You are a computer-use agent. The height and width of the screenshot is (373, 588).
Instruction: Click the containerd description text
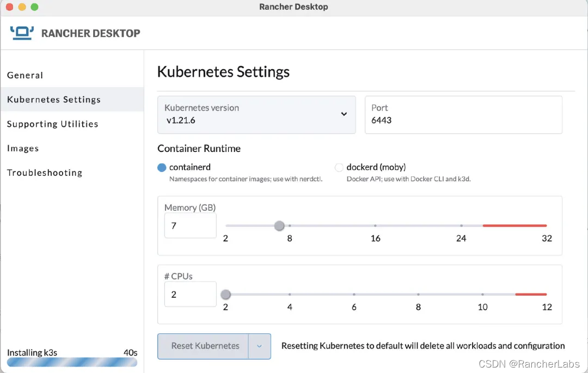(246, 179)
